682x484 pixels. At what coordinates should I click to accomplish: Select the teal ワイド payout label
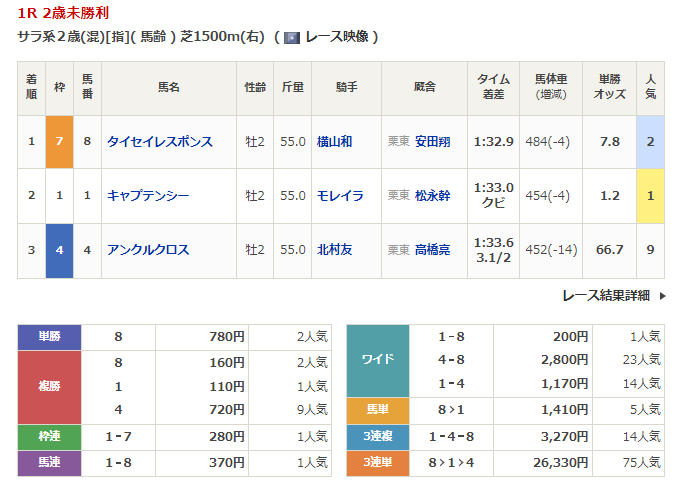pos(378,360)
